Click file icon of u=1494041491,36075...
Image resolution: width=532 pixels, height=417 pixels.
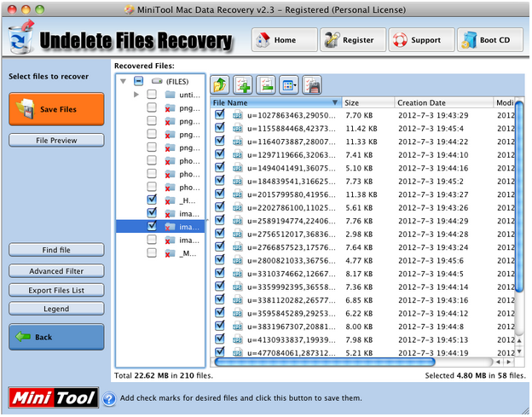[x=238, y=169]
